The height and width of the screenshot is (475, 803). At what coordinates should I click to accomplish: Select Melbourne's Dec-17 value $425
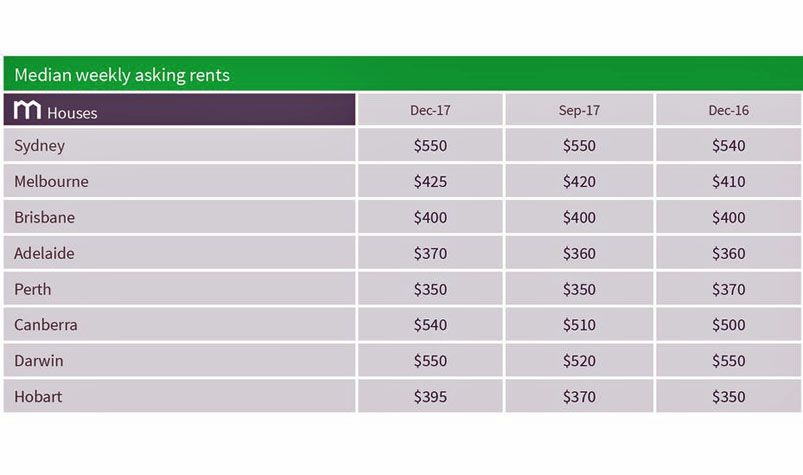pos(430,181)
